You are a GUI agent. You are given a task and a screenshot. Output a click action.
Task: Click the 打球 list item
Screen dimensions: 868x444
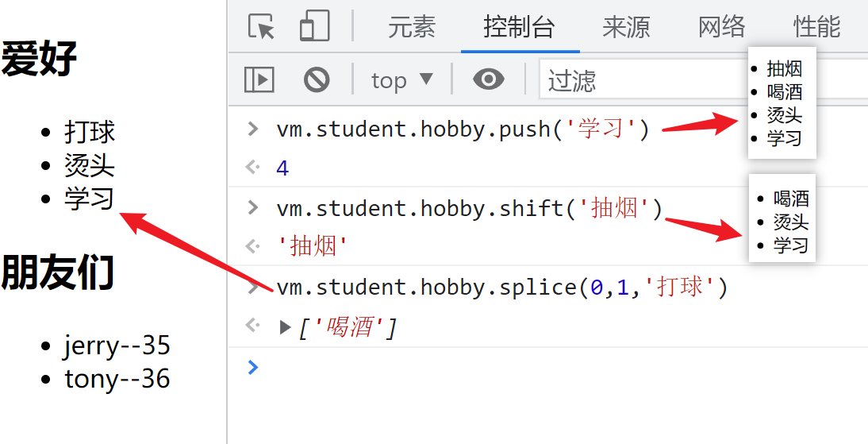click(90, 132)
